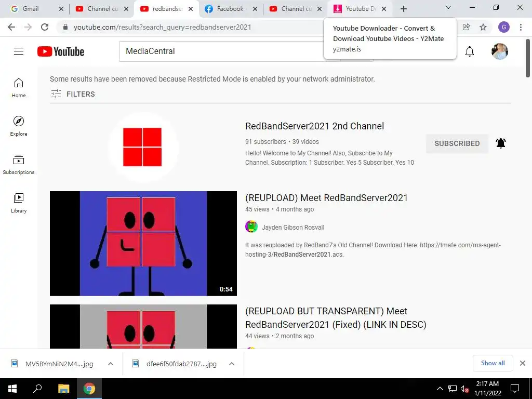
Task: Close the Gmail tab
Action: coord(61,9)
